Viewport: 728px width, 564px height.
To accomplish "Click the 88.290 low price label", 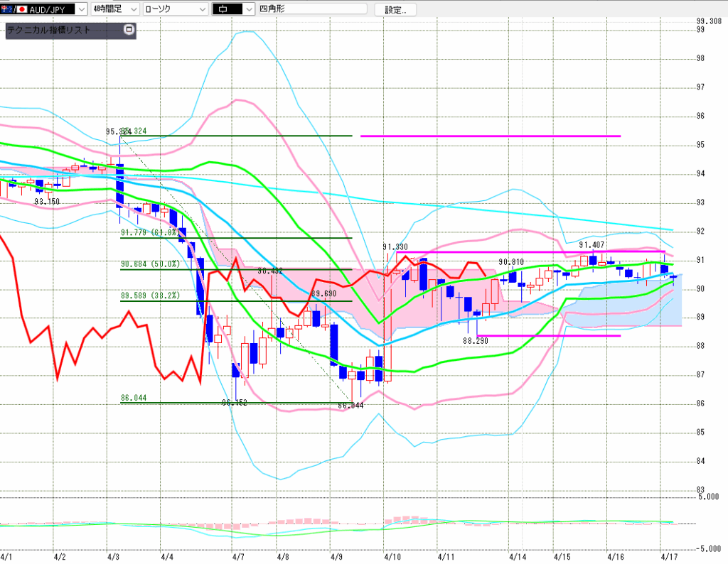I will (476, 340).
